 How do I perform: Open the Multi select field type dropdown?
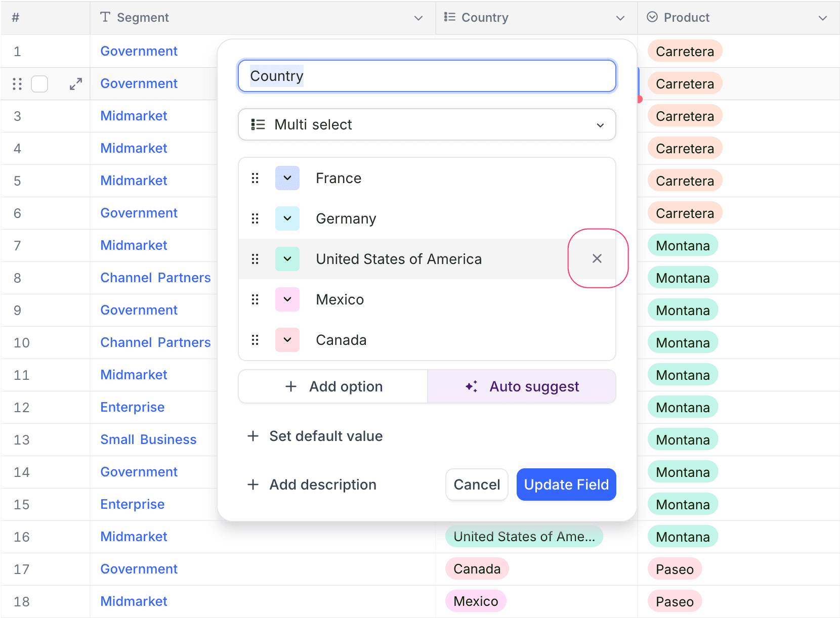pyautogui.click(x=427, y=124)
